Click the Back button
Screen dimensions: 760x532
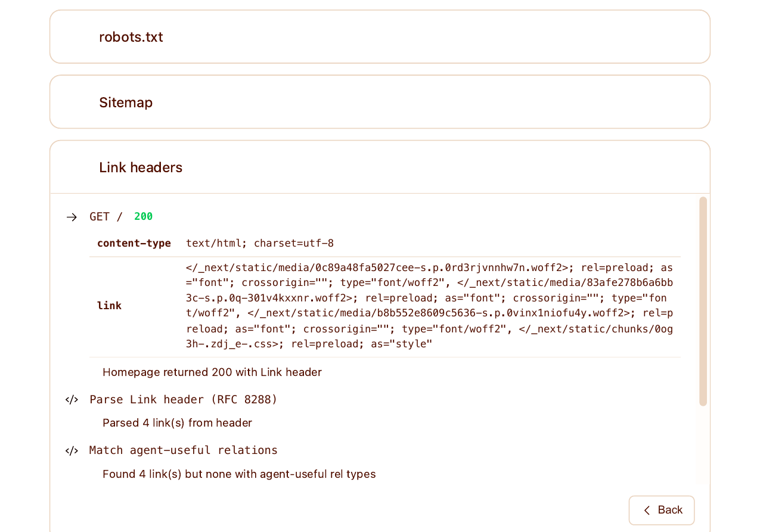(x=662, y=510)
